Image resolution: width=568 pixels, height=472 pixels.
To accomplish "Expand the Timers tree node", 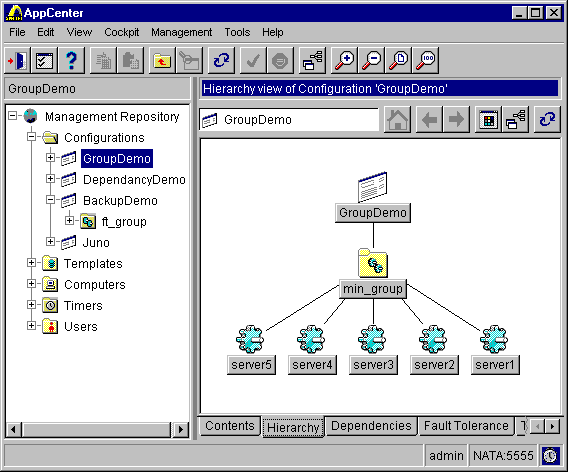I will [x=32, y=305].
